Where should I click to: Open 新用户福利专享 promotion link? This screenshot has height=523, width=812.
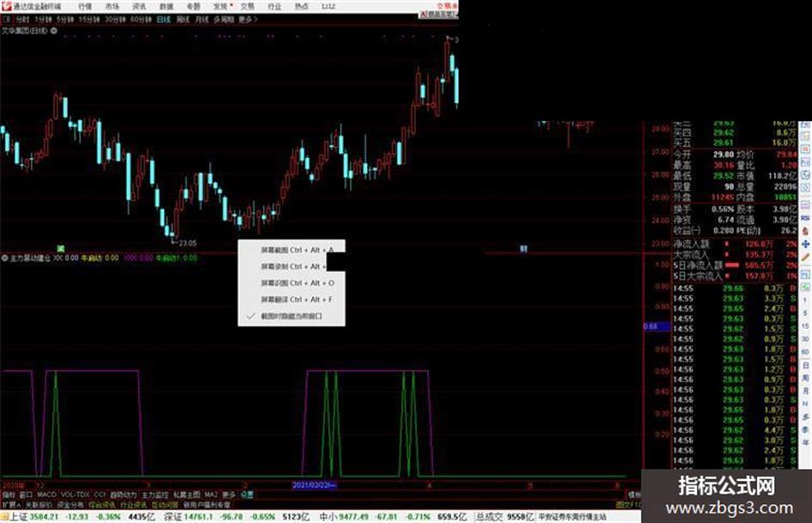point(206,504)
